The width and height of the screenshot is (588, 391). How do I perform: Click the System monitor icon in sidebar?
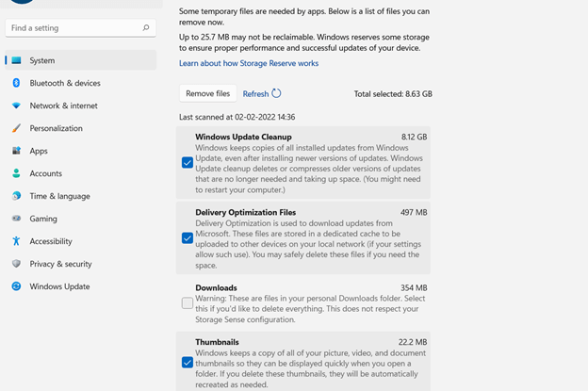[16, 60]
